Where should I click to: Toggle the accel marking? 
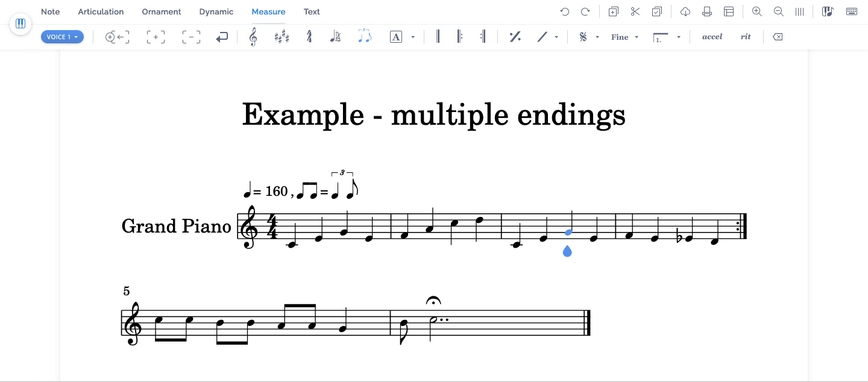click(712, 37)
